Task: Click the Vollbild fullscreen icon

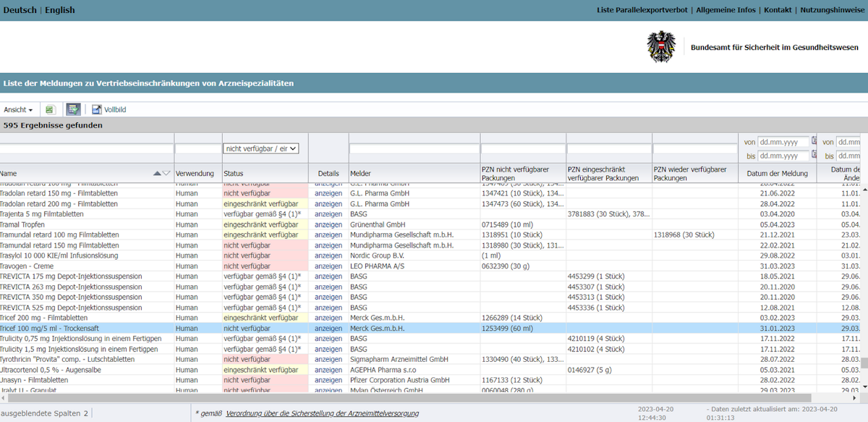Action: pos(97,110)
